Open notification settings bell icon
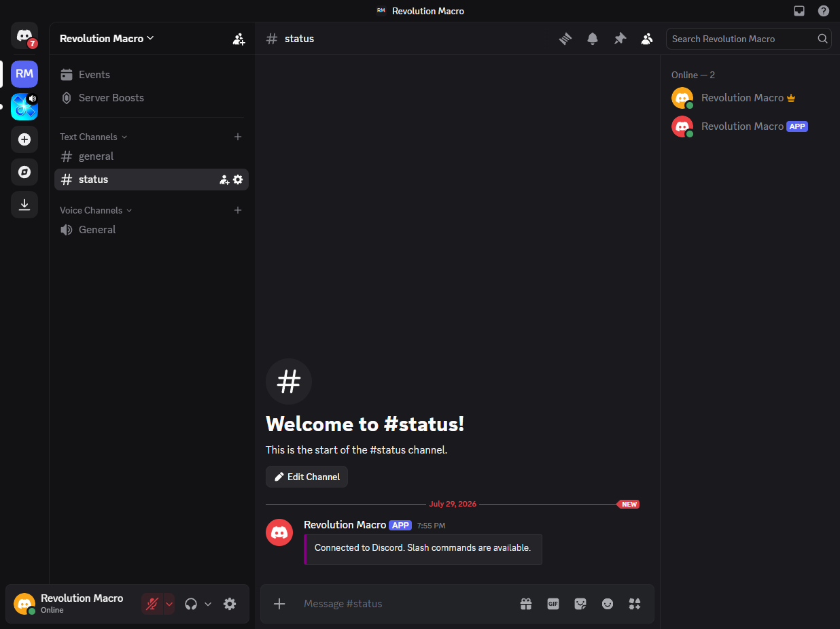 click(593, 39)
